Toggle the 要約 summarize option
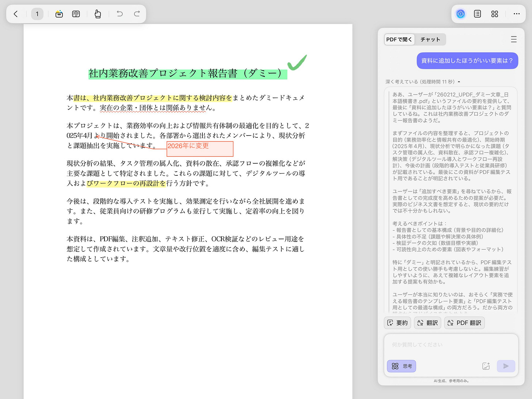The width and height of the screenshot is (532, 399). pyautogui.click(x=397, y=323)
